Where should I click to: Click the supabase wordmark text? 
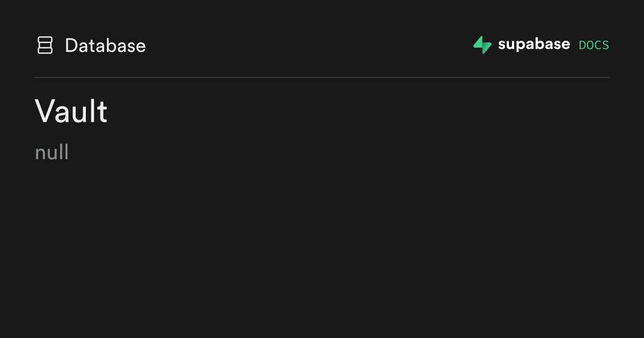click(x=534, y=45)
